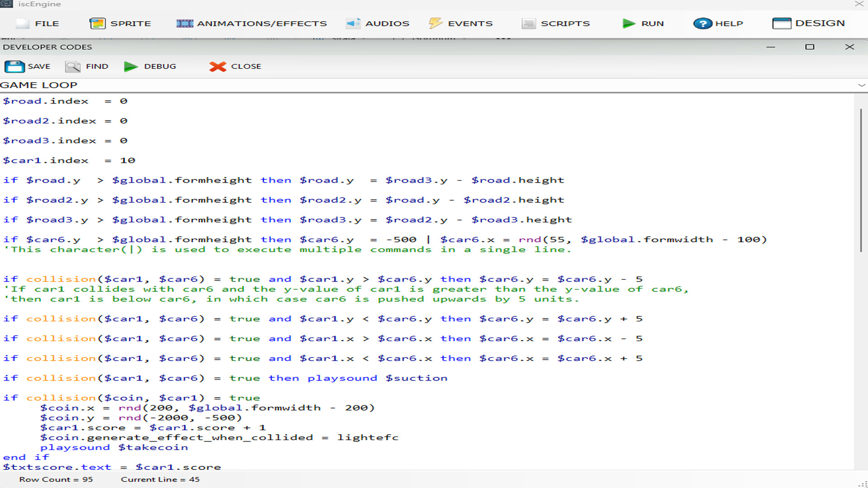The height and width of the screenshot is (488, 868).
Task: Click the FILE page icon
Action: pos(22,23)
